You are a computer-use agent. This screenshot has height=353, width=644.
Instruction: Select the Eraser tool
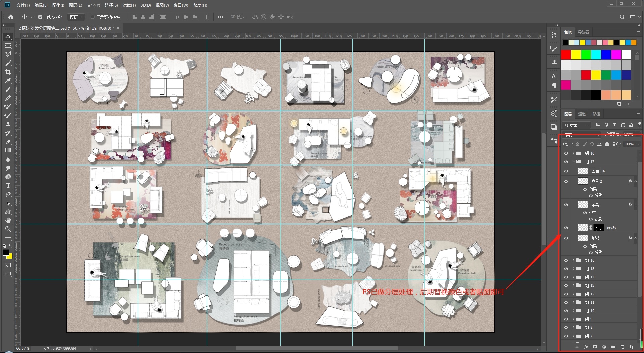[8, 142]
